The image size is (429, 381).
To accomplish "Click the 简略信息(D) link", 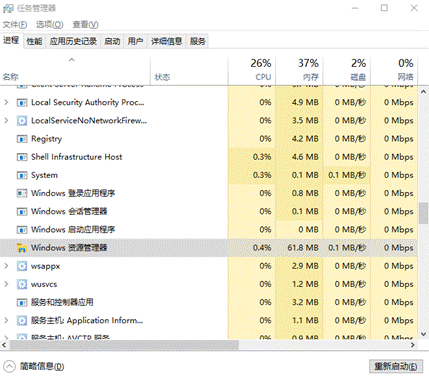I will (42, 366).
